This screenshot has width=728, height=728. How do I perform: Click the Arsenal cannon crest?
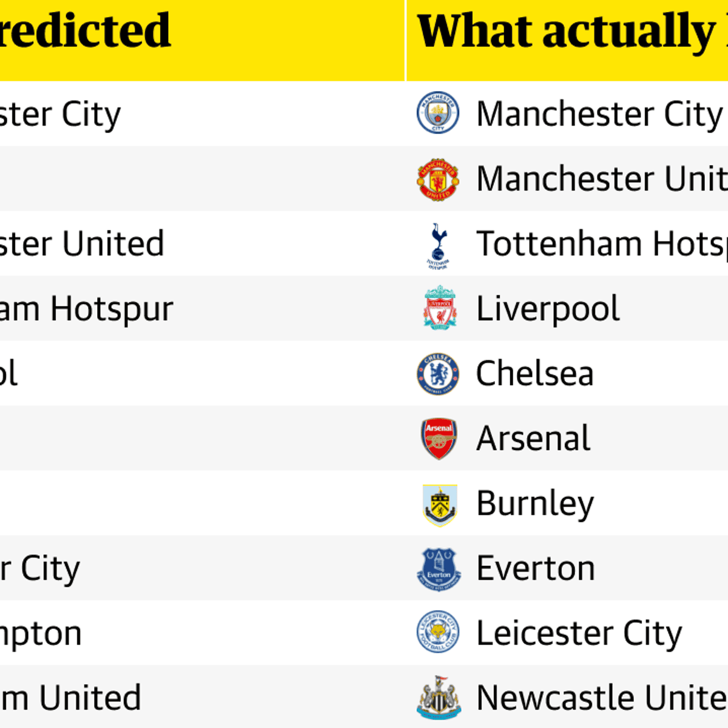pyautogui.click(x=439, y=438)
